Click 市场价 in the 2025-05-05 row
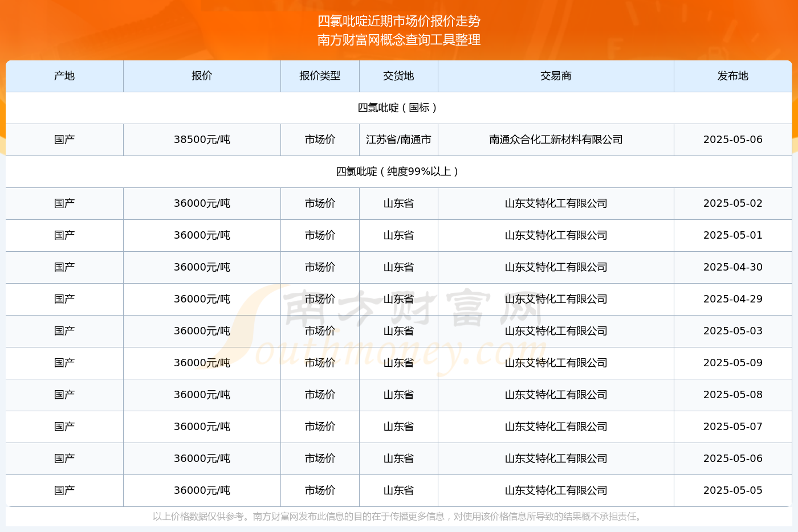 click(320, 490)
